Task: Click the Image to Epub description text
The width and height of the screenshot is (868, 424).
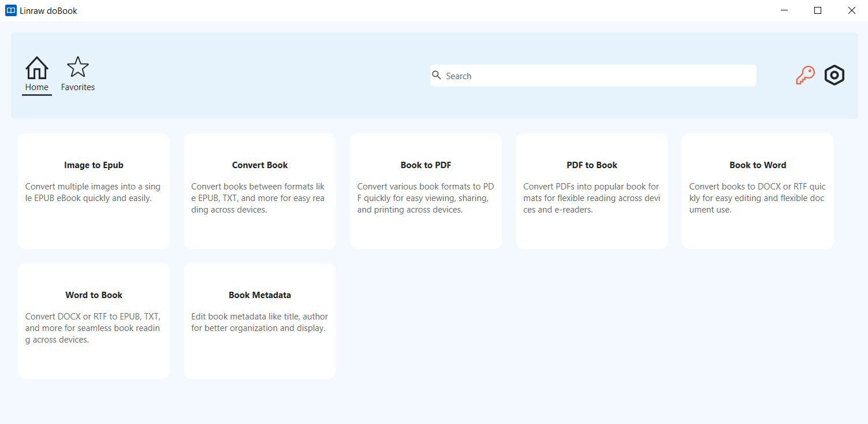Action: 94,192
